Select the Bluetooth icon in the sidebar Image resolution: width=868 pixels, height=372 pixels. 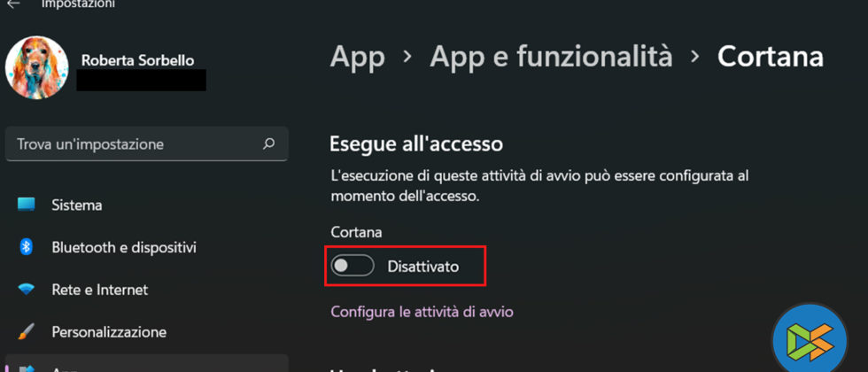click(x=27, y=247)
